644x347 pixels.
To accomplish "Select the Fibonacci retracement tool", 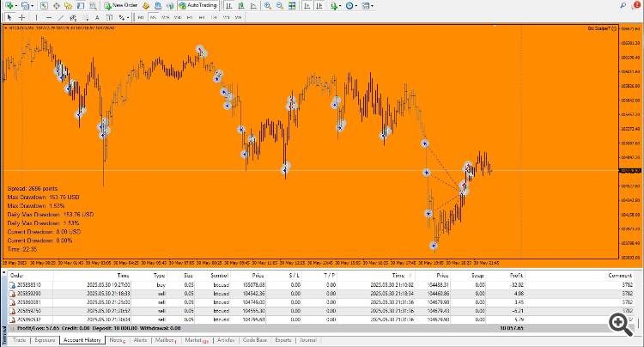I will coord(86,18).
